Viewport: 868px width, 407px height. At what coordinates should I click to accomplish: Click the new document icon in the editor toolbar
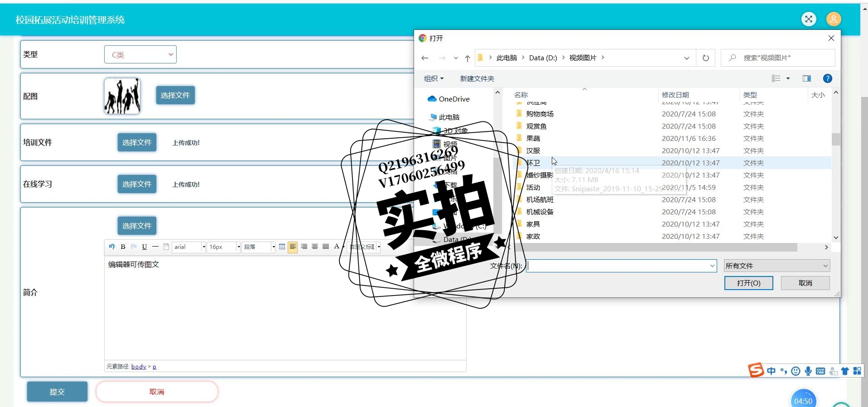coord(166,247)
